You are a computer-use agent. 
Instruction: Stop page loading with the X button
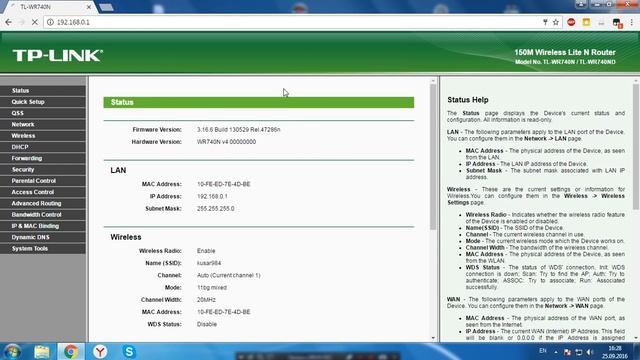(x=35, y=22)
